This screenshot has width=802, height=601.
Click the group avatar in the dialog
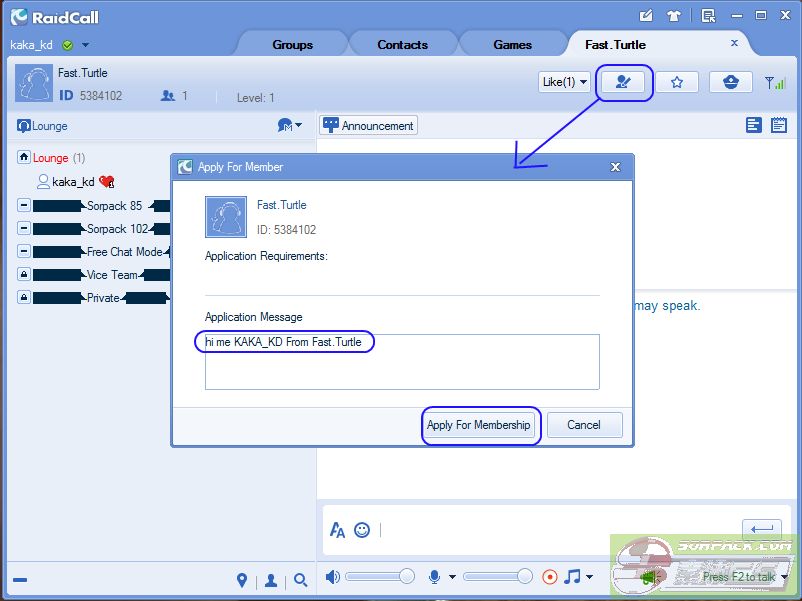click(x=226, y=217)
